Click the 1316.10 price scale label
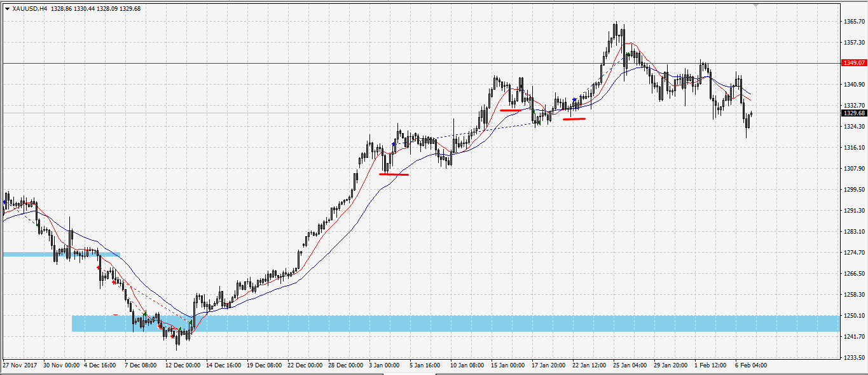The height and width of the screenshot is (375, 868). coord(854,147)
